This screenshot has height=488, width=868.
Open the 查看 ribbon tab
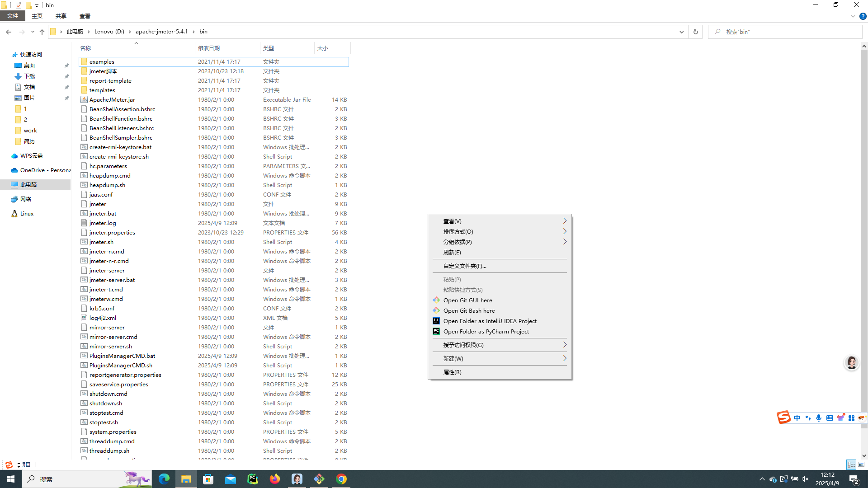(85, 16)
